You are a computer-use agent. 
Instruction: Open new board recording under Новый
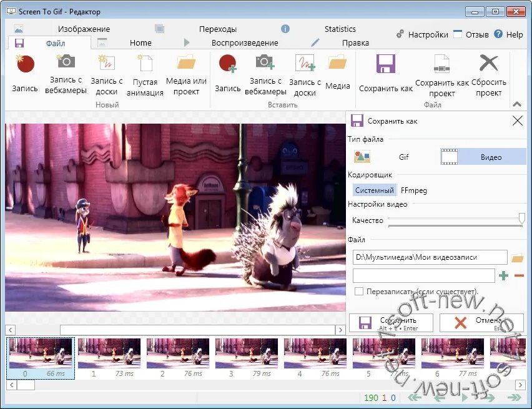tap(107, 74)
